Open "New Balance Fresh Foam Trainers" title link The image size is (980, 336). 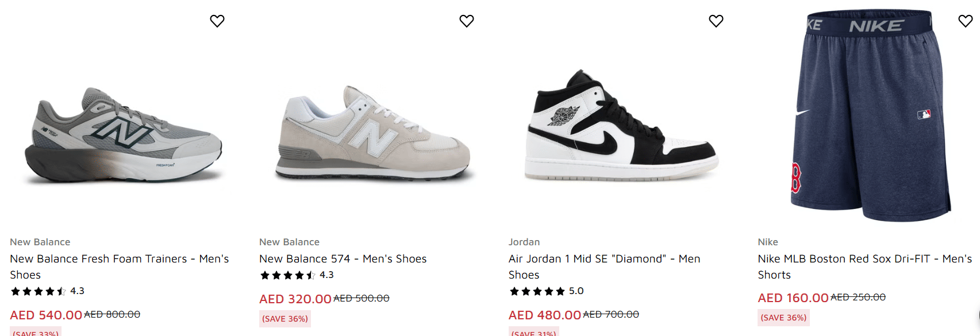click(x=119, y=259)
